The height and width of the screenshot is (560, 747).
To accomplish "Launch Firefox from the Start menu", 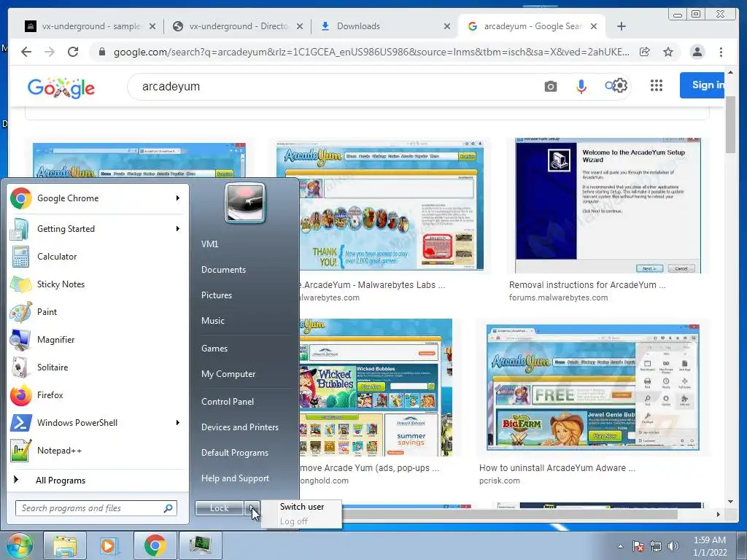I will point(96,394).
